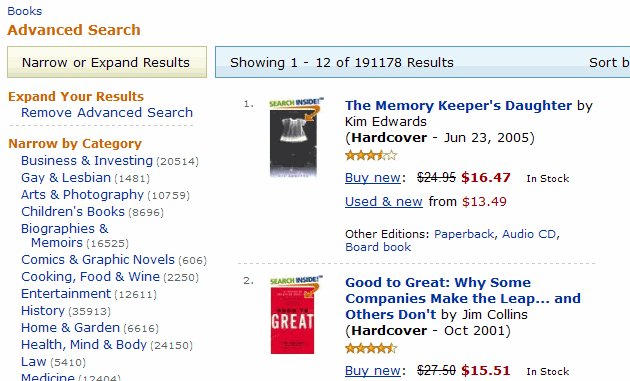Open the Books breadcrumb link
The image size is (630, 381).
pyautogui.click(x=25, y=11)
